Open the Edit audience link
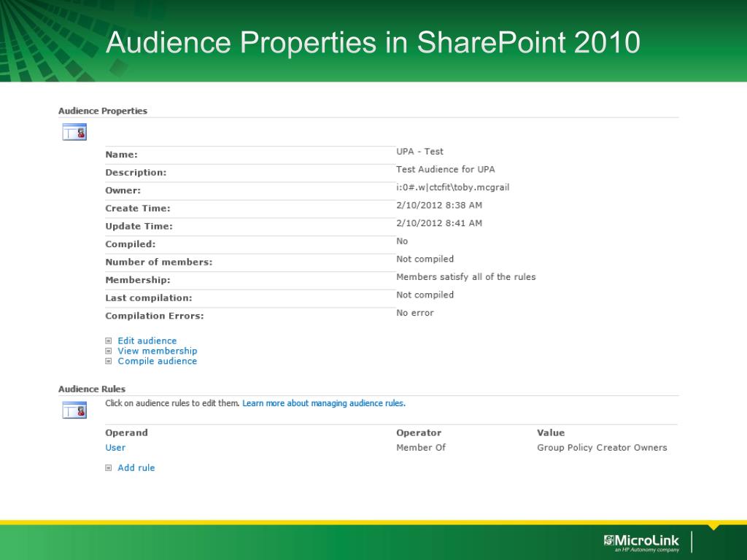The image size is (747, 560). pyautogui.click(x=147, y=341)
